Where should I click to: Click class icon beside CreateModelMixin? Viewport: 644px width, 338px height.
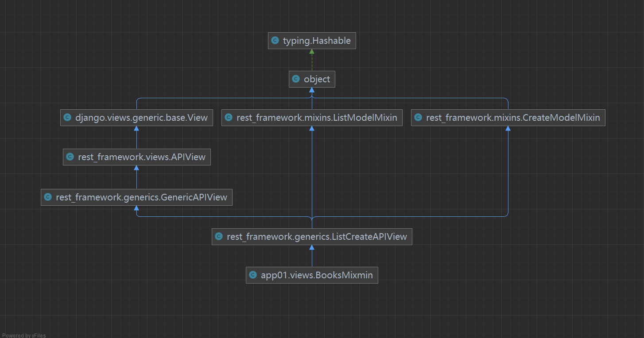(418, 118)
